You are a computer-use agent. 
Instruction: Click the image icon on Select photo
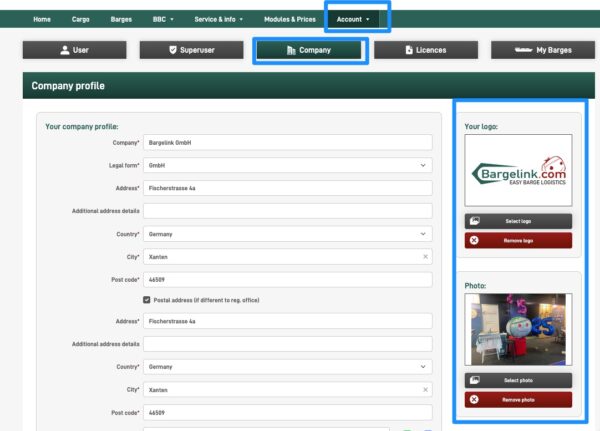point(474,380)
